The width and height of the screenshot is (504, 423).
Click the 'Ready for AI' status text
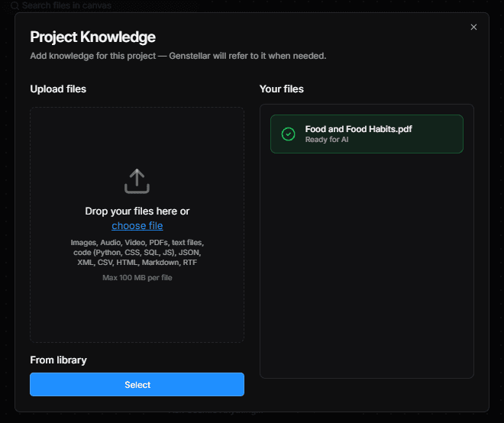(327, 140)
